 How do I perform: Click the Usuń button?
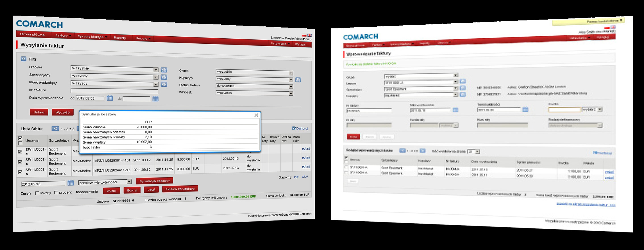151,190
